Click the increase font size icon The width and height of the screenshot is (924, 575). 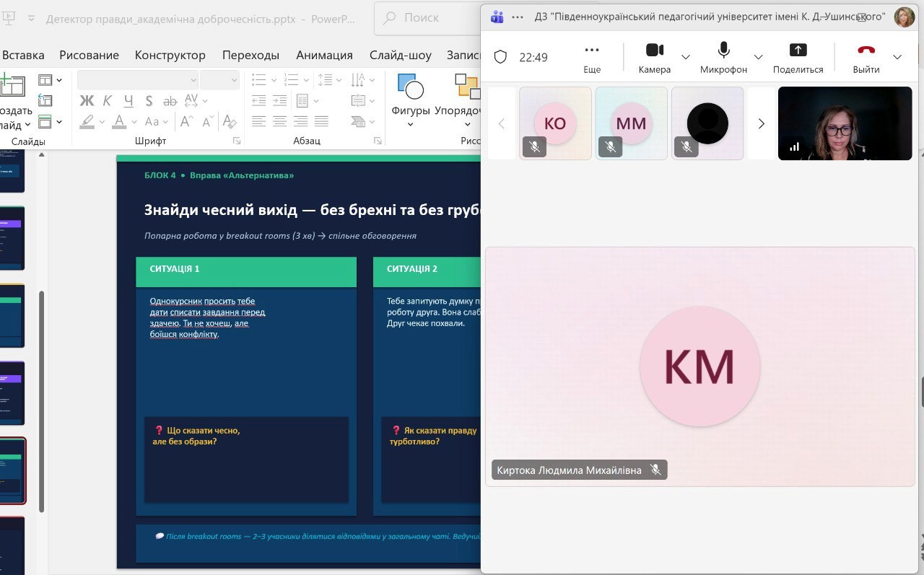[186, 121]
